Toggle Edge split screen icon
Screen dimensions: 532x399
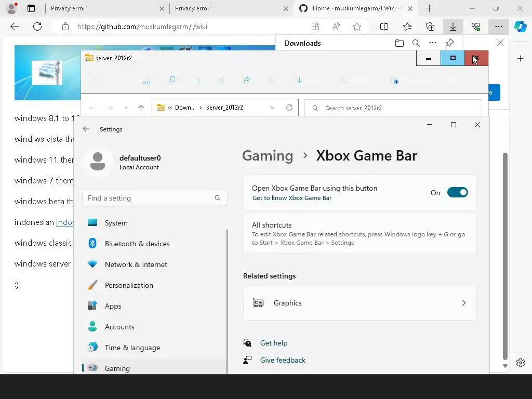pyautogui.click(x=384, y=26)
